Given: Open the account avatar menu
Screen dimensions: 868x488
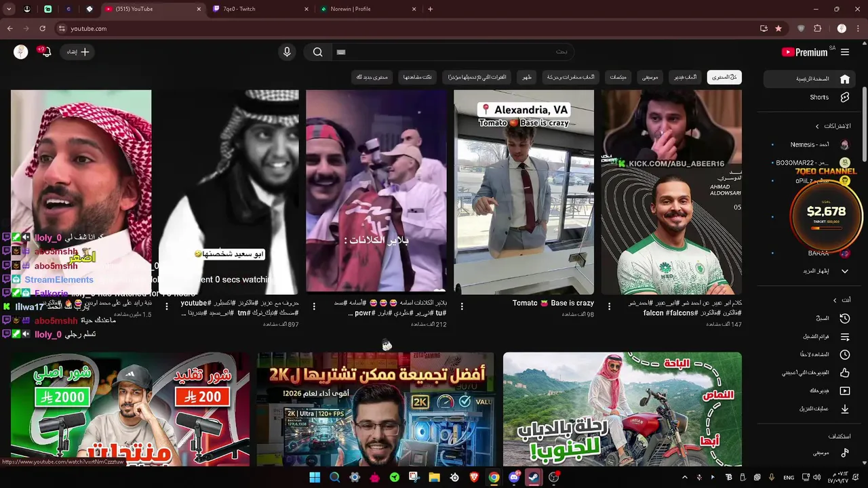Looking at the screenshot, I should point(21,52).
